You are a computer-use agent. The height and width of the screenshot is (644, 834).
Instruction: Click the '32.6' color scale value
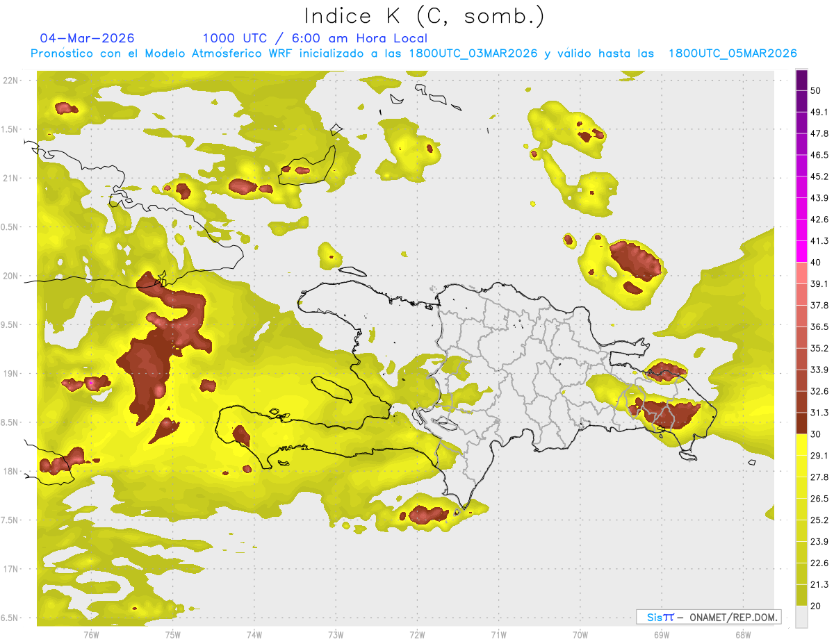pyautogui.click(x=819, y=392)
